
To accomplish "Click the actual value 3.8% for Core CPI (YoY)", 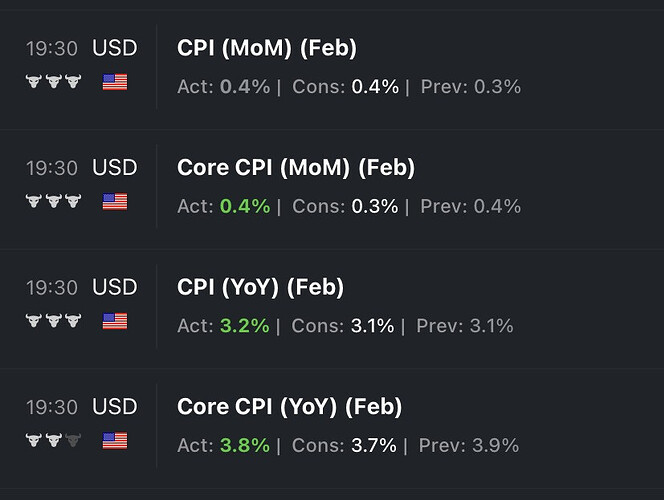I will click(244, 446).
